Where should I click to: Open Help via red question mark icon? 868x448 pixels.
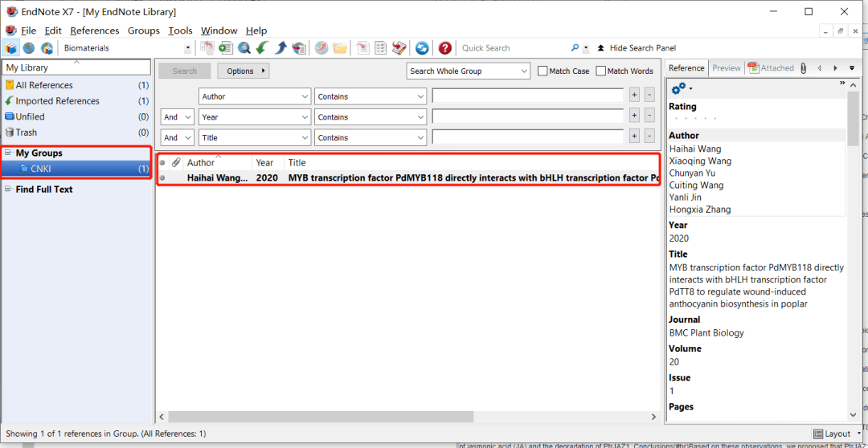(x=445, y=48)
